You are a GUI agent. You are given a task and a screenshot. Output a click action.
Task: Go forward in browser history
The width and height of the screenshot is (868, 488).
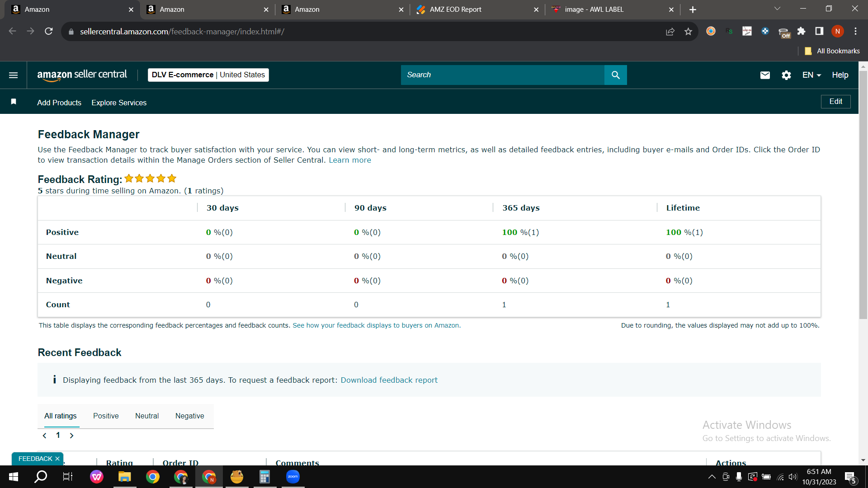click(x=30, y=31)
